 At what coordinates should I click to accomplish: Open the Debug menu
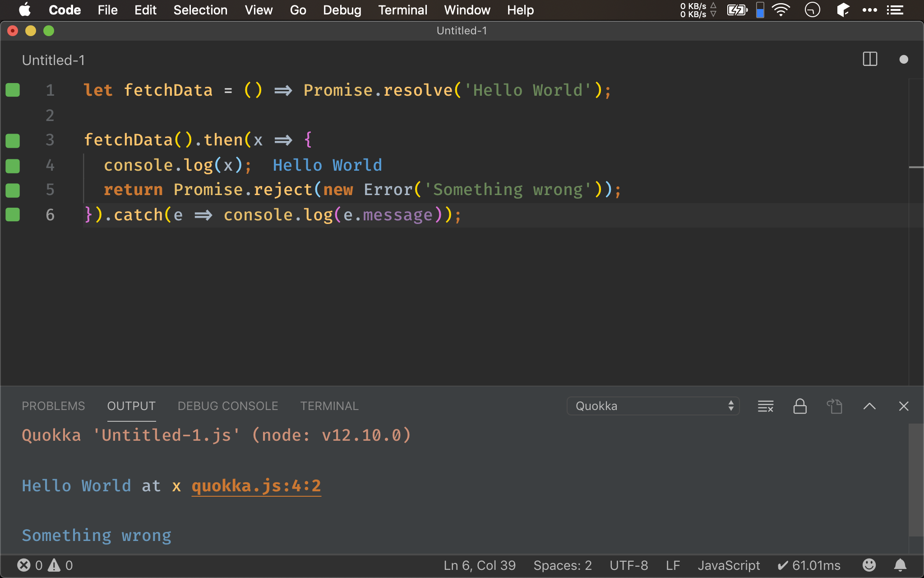tap(342, 10)
